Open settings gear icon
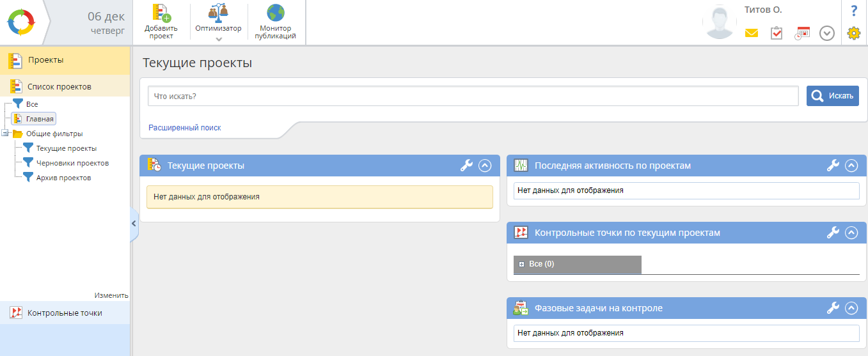The image size is (868, 356). pos(853,33)
